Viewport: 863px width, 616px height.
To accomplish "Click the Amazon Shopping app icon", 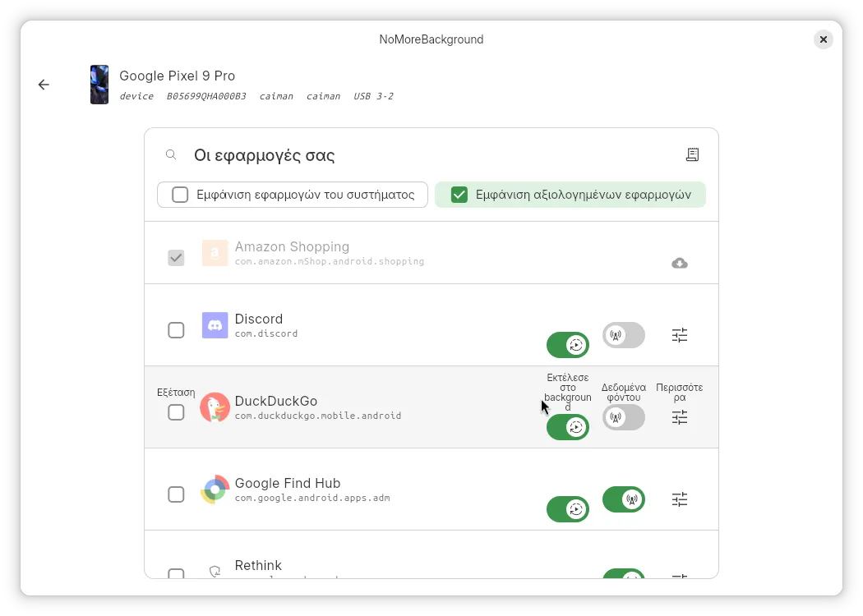I will 215,253.
